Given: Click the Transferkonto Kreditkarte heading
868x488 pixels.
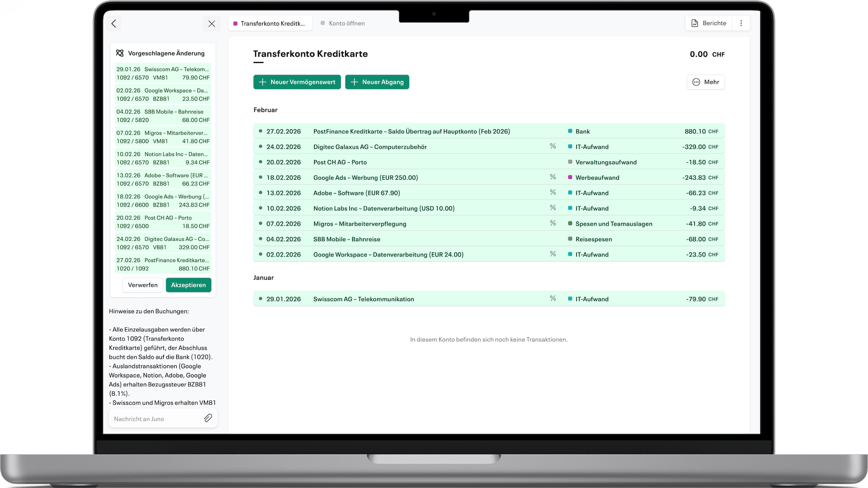Looking at the screenshot, I should (310, 54).
